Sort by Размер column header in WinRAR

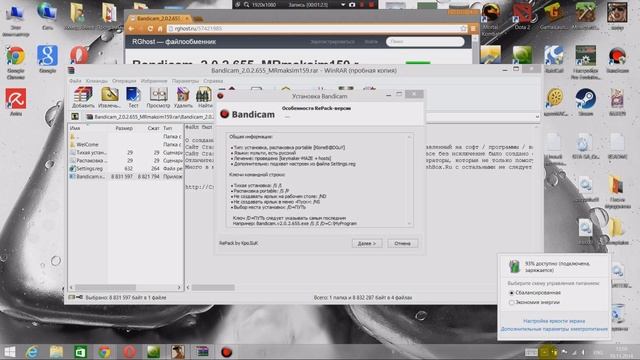(124, 128)
